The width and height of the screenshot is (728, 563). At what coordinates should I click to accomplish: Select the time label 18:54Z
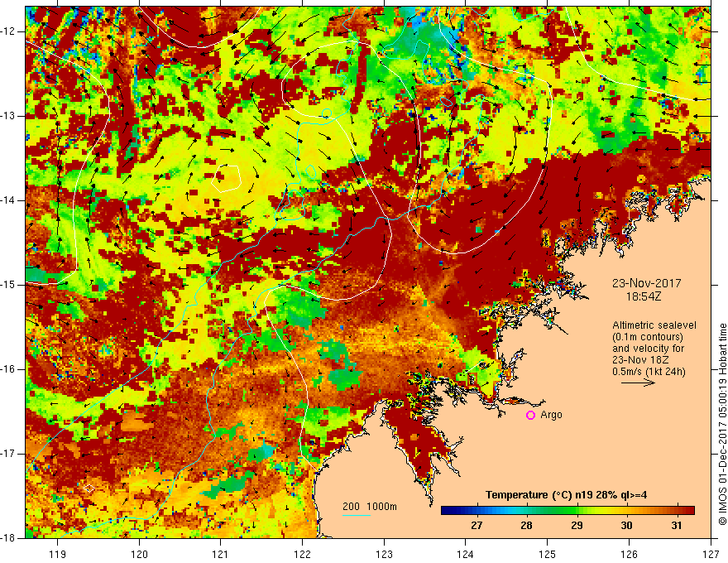tap(644, 296)
